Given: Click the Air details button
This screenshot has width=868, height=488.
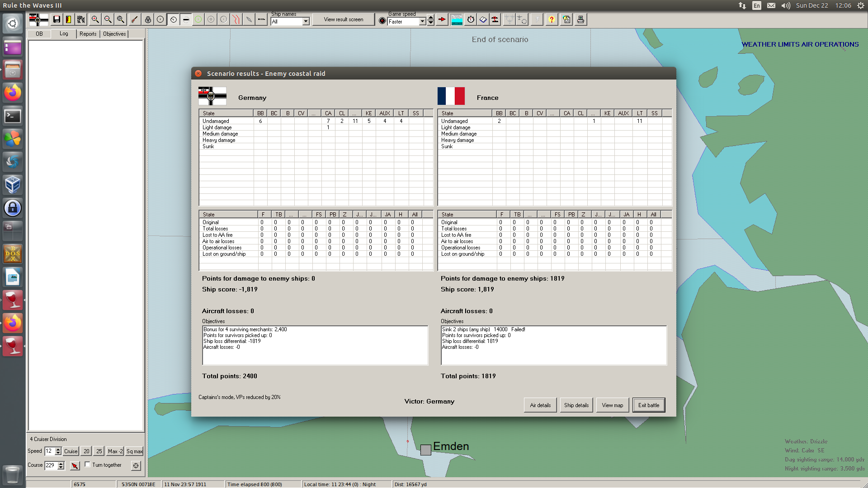Looking at the screenshot, I should click(540, 405).
